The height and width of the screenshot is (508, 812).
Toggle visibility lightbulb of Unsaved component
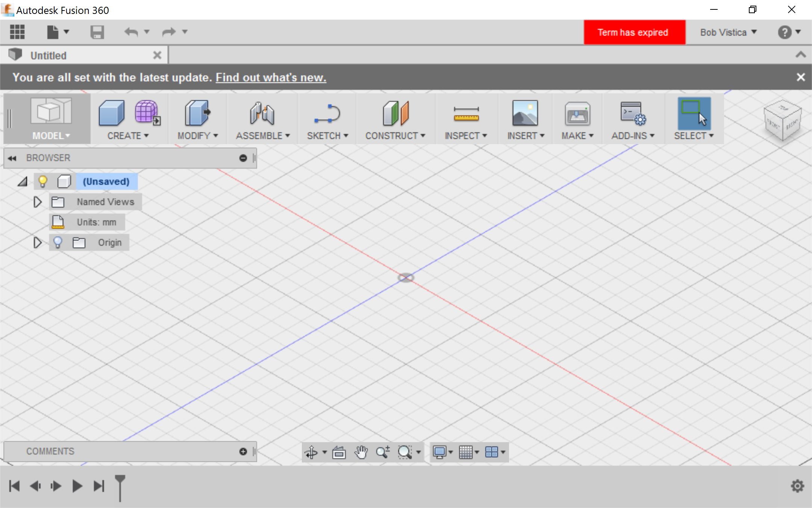43,181
